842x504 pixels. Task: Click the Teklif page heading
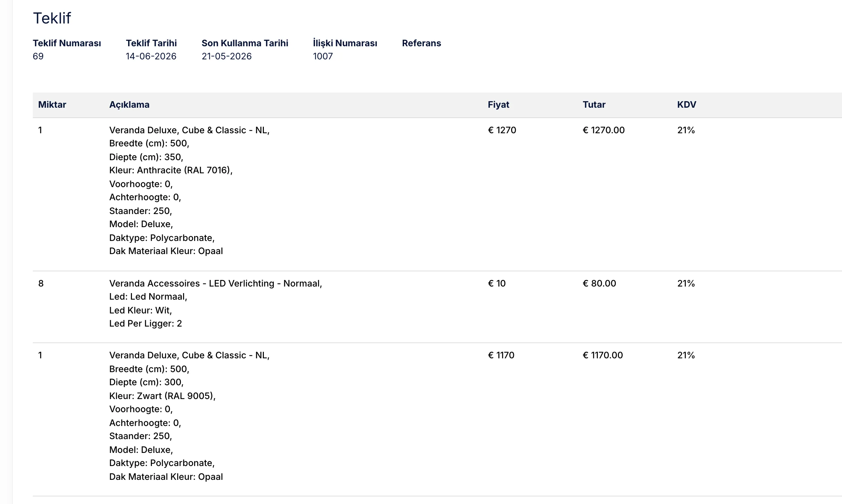pos(52,18)
